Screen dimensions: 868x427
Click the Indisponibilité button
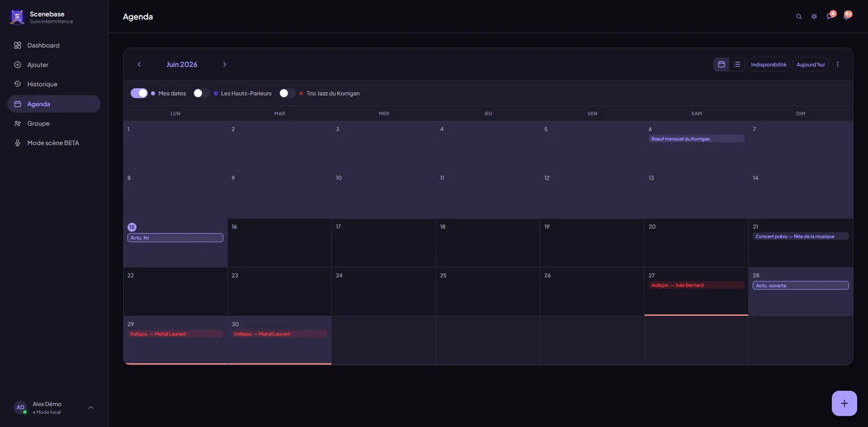pos(769,64)
